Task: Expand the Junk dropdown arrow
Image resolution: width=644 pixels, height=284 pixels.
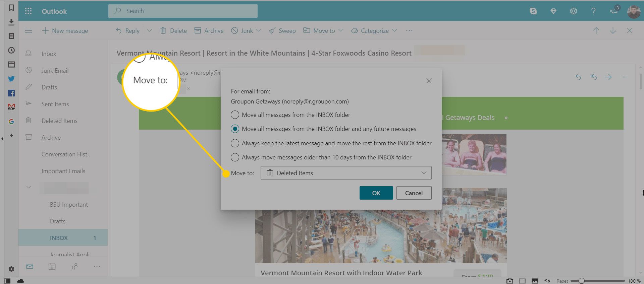Action: (259, 30)
